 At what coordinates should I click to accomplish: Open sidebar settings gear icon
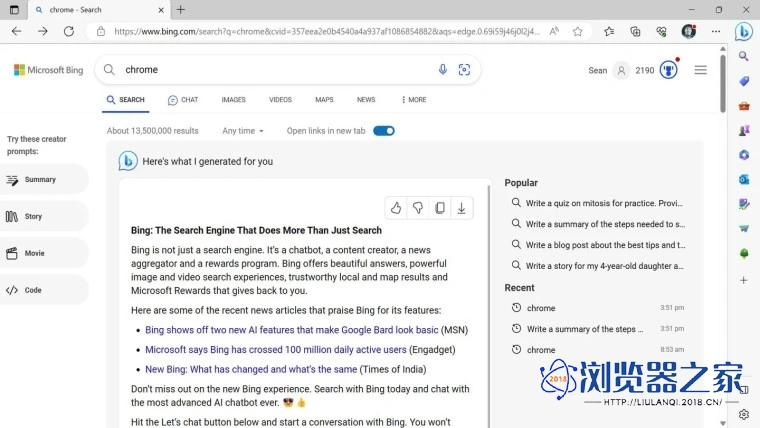pyautogui.click(x=744, y=414)
